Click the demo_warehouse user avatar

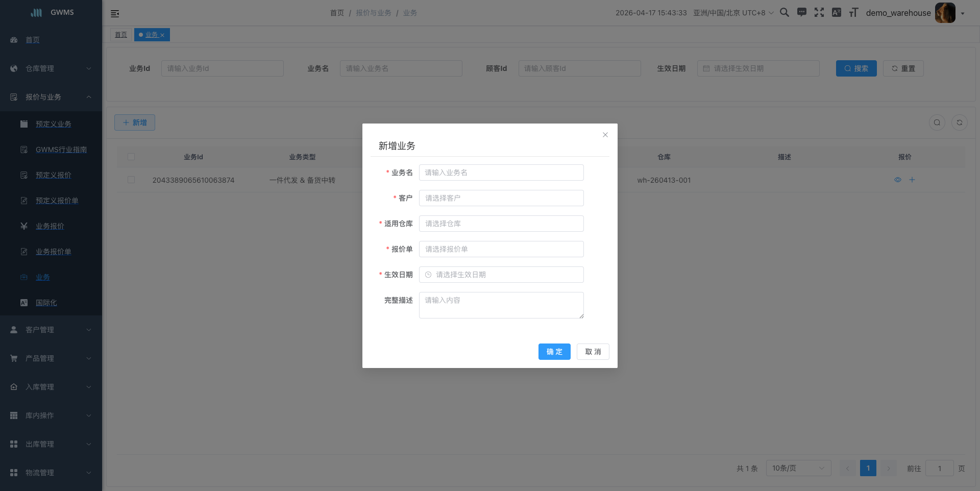coord(945,13)
